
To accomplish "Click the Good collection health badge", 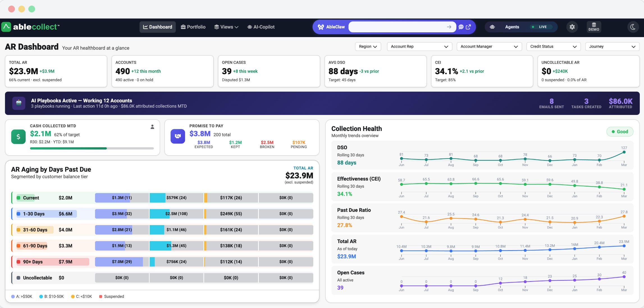I will 620,132.
